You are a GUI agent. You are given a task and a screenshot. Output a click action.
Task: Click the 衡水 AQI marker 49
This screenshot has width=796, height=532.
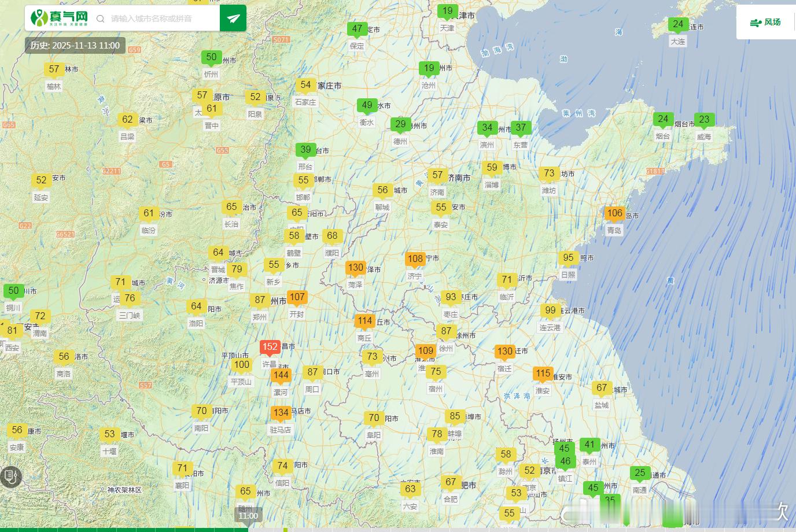367,105
